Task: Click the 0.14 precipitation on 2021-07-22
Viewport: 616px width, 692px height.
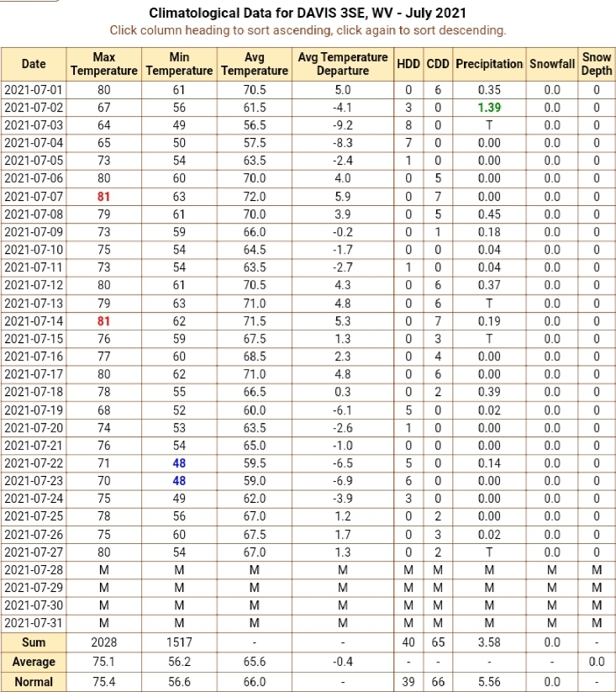Action: 489,463
